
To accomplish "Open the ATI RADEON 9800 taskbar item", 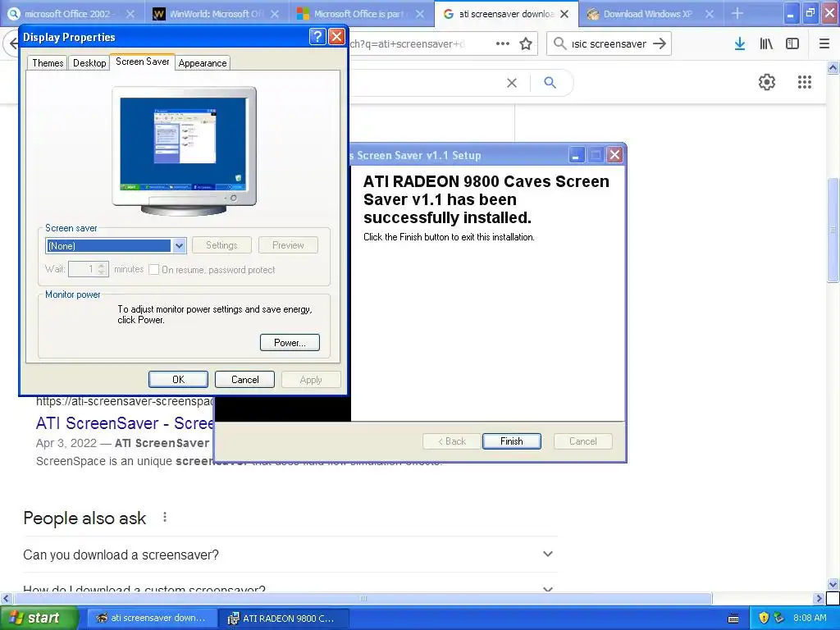I will pos(283,618).
